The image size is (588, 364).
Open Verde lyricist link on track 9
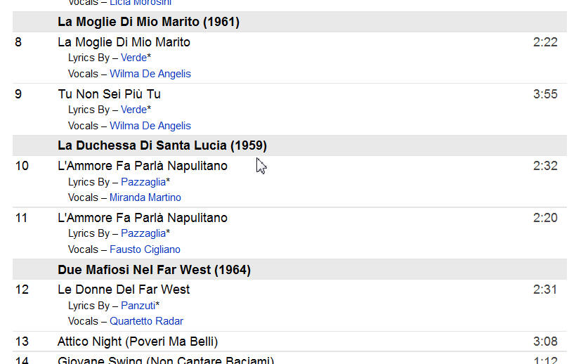[x=133, y=110]
